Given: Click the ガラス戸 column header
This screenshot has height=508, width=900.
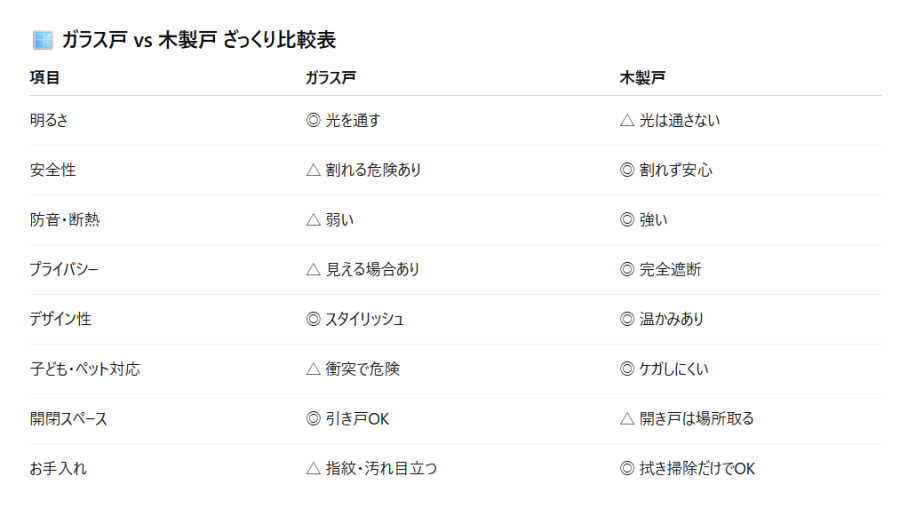Looking at the screenshot, I should (x=331, y=77).
